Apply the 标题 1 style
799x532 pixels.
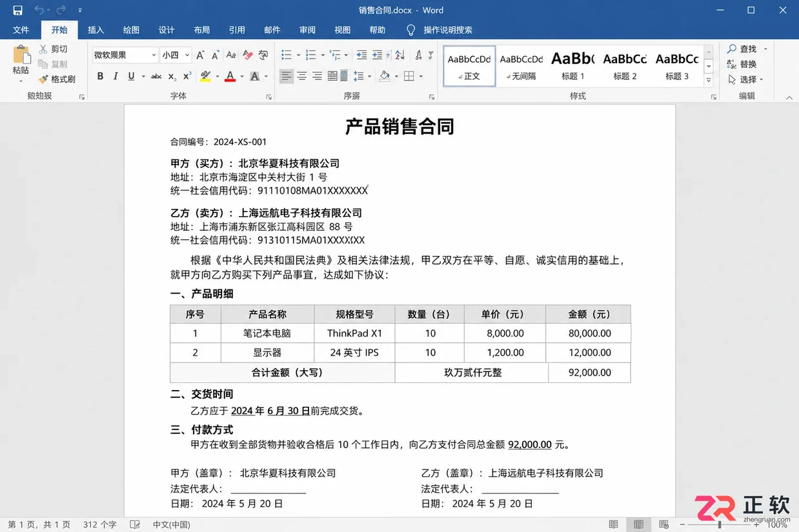(x=573, y=66)
